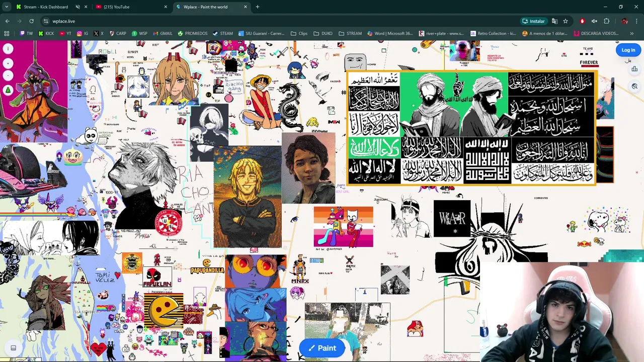Viewport: 644px width, 362px height.
Task: Close the YouTube tab
Action: (166, 7)
